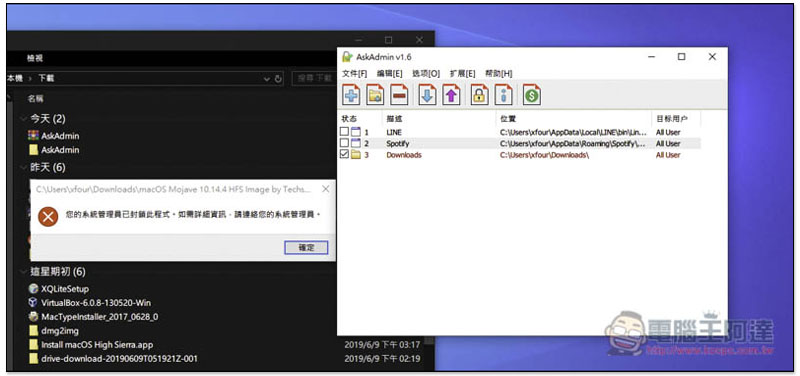Select Install macOS High Sierra.app

97,345
